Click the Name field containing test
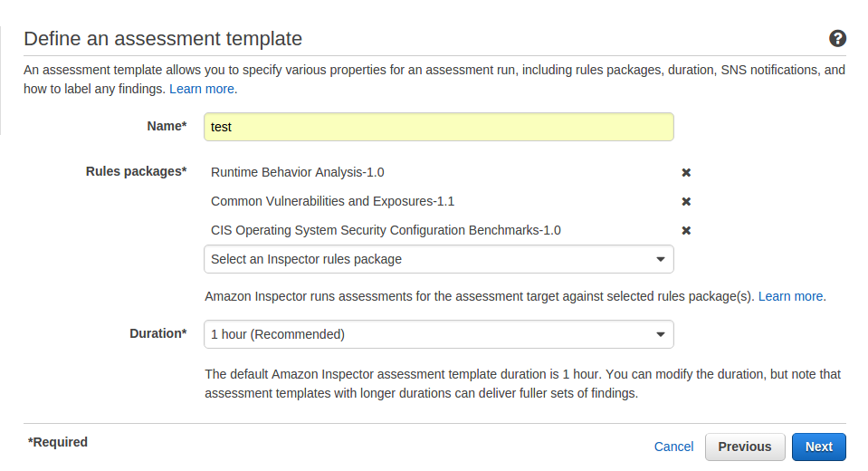 438,127
